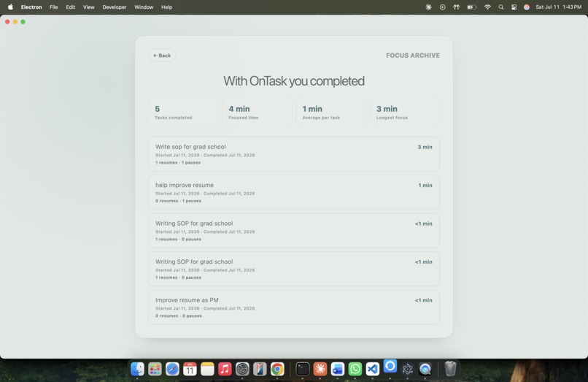Viewport: 588px width, 382px height.
Task: Close the window with the red button
Action: pyautogui.click(x=7, y=22)
